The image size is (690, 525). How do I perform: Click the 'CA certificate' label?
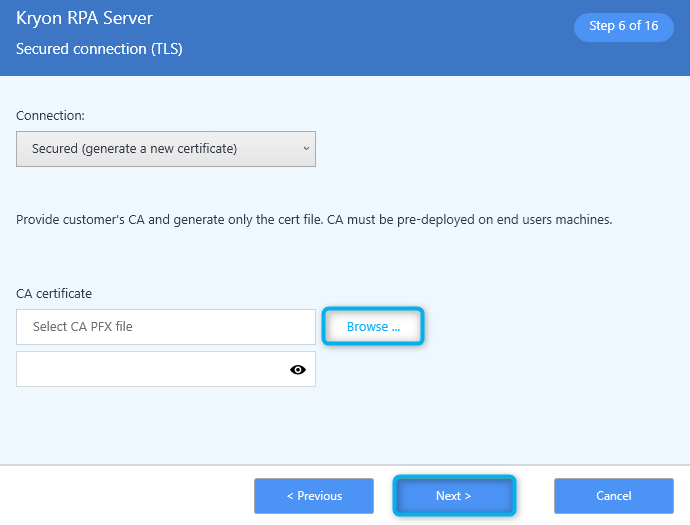point(54,294)
